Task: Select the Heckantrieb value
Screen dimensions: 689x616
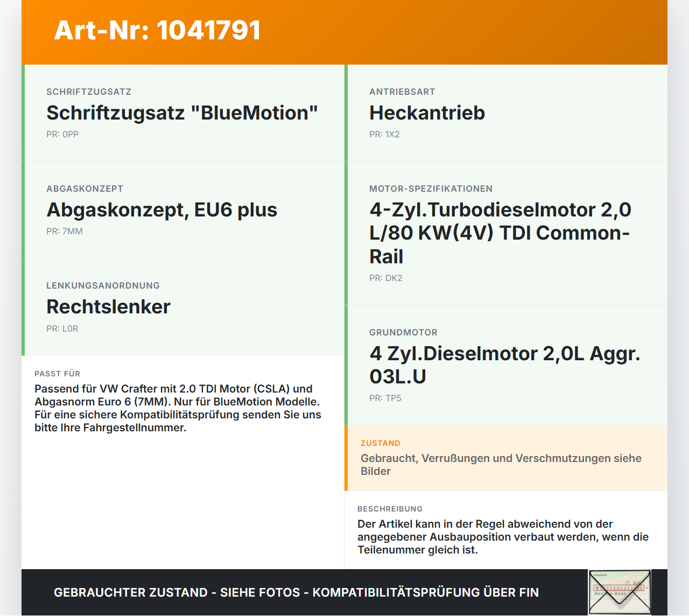Action: click(427, 113)
